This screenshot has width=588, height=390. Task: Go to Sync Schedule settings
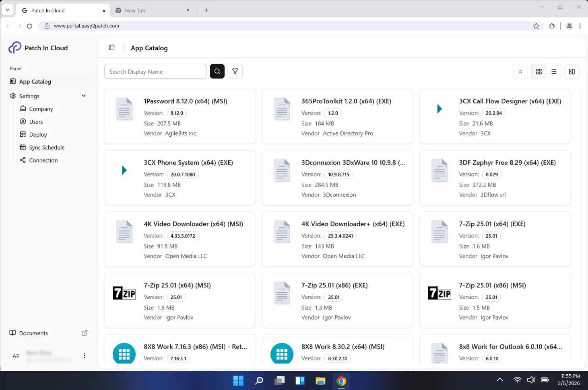pos(47,148)
